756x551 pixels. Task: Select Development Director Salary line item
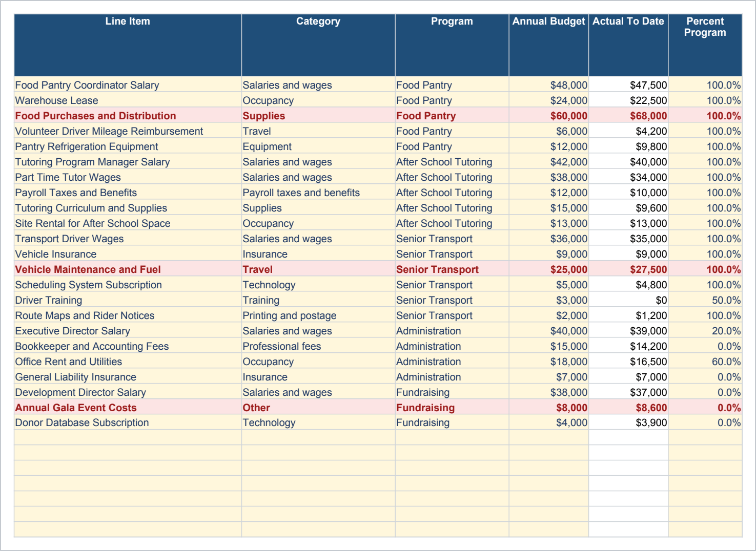128,392
